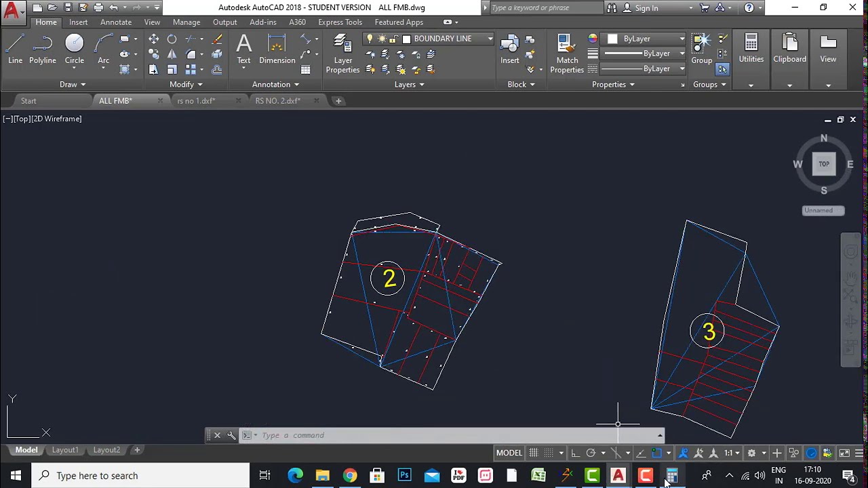Select the Line drawing tool

pos(15,49)
